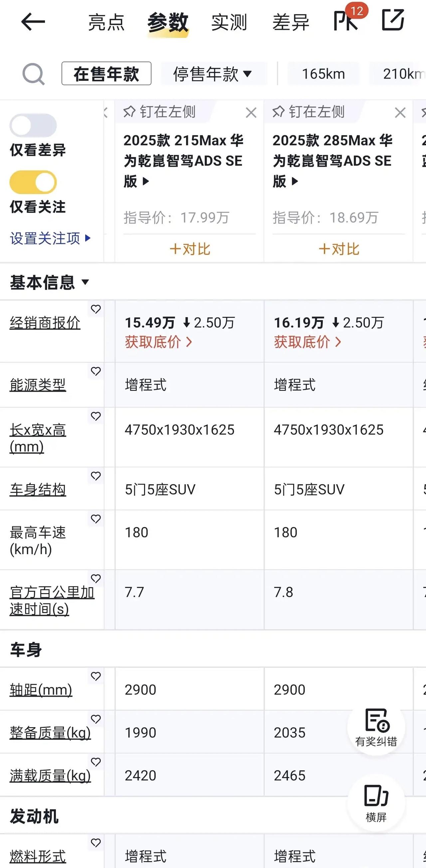Switch to the 实测 tab
Image resolution: width=426 pixels, height=868 pixels.
tap(229, 23)
